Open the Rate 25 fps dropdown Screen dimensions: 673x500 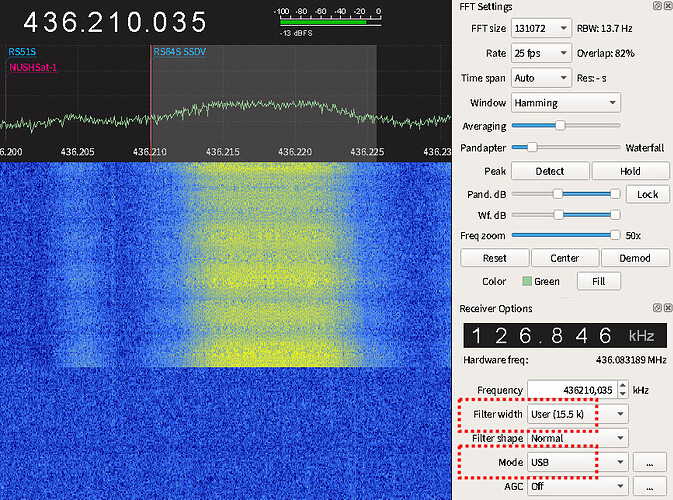click(x=541, y=53)
